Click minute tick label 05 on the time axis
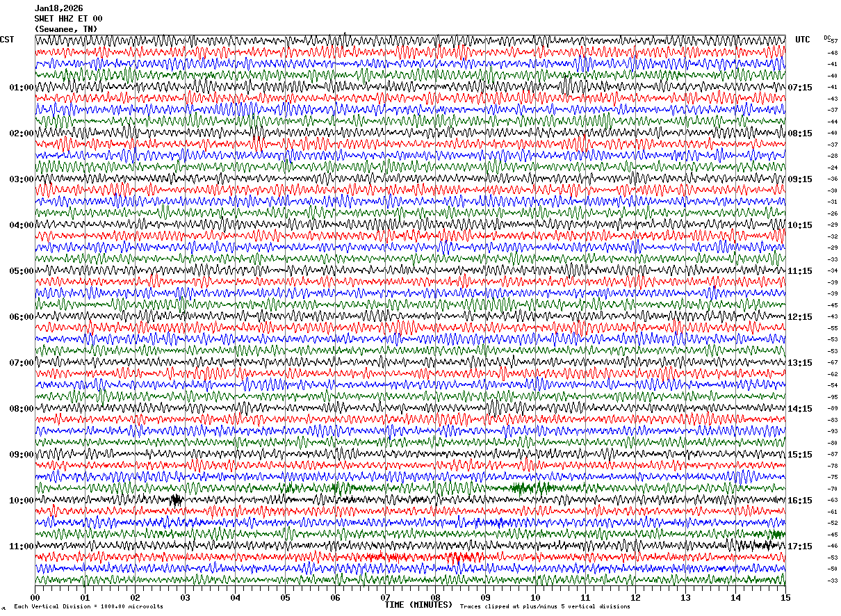841x616 pixels. [x=285, y=597]
